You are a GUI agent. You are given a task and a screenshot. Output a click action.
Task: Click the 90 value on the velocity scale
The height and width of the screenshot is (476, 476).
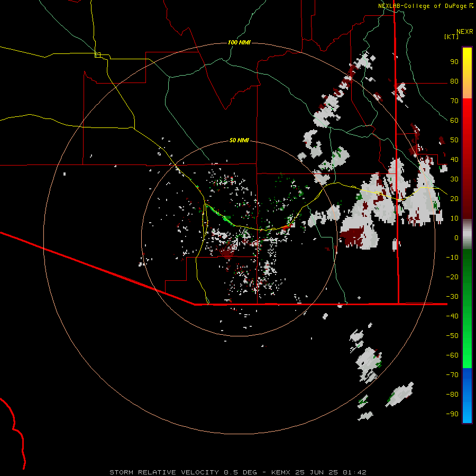[454, 62]
